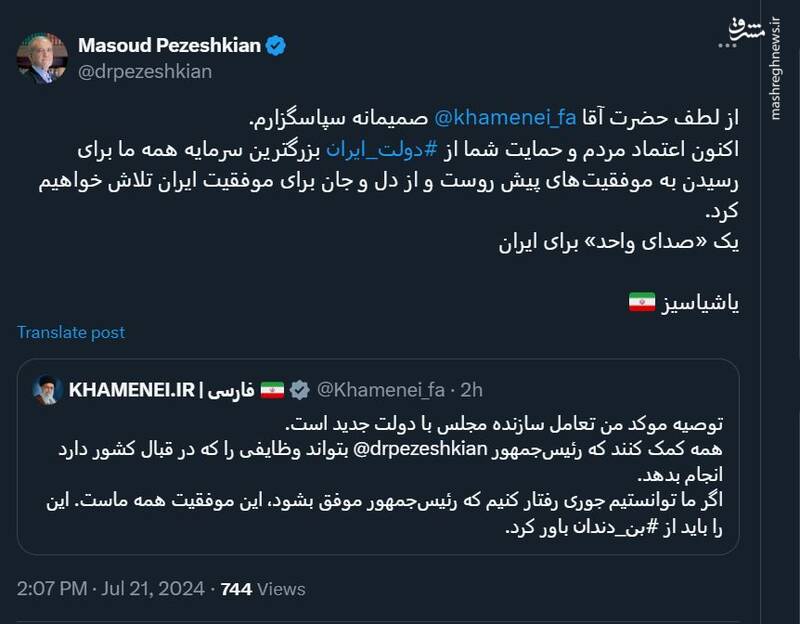The height and width of the screenshot is (624, 800).
Task: Click the blue verified badge beside Masoud Pezeshkian
Action: [x=276, y=44]
